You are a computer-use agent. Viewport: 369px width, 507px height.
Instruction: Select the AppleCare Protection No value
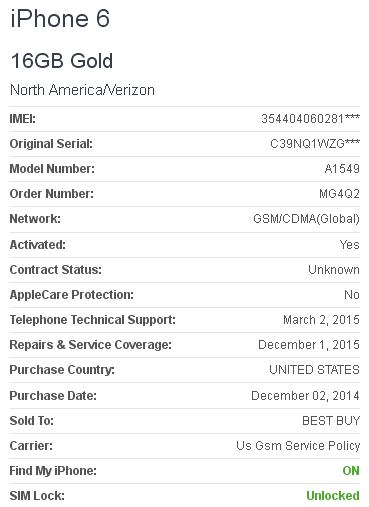click(x=352, y=295)
